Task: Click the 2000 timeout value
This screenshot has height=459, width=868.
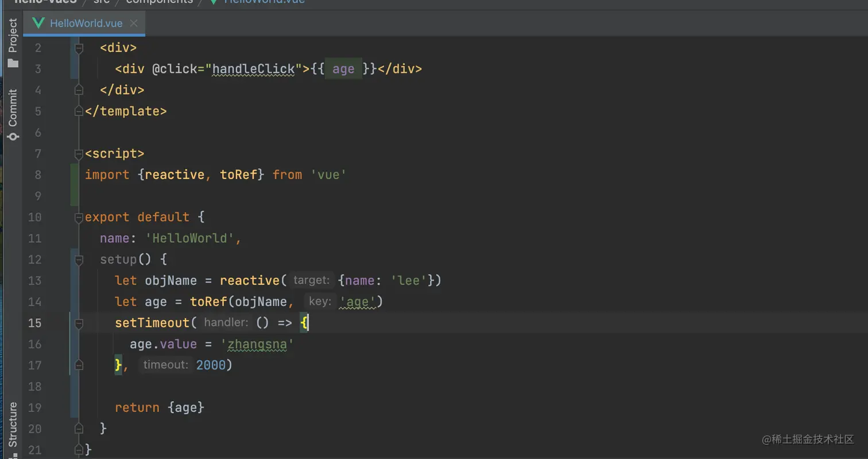Action: point(211,365)
